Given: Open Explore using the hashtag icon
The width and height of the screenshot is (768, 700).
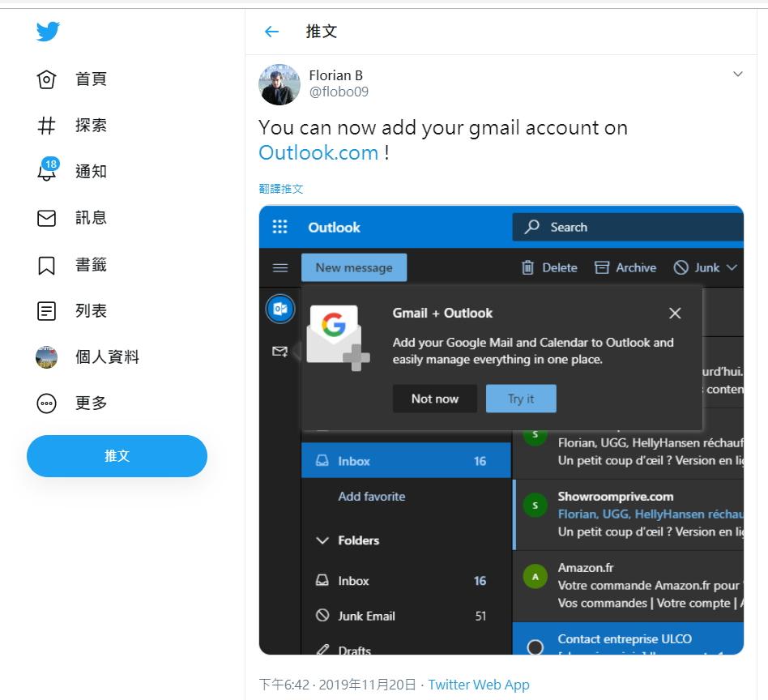Looking at the screenshot, I should click(x=47, y=126).
